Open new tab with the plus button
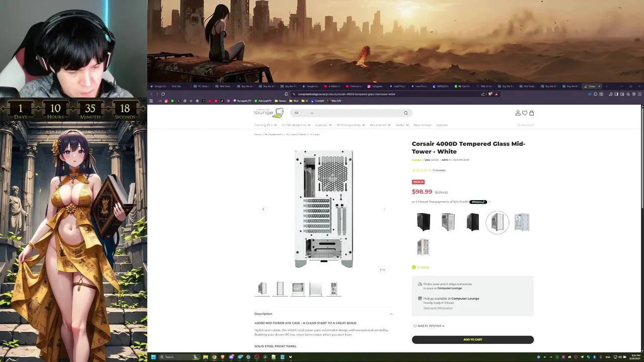Screen dimensions: 644x362 pyautogui.click(x=606, y=86)
